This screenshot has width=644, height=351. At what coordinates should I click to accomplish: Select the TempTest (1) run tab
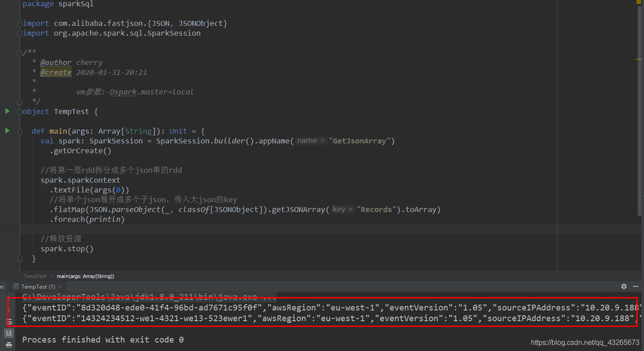[38, 287]
